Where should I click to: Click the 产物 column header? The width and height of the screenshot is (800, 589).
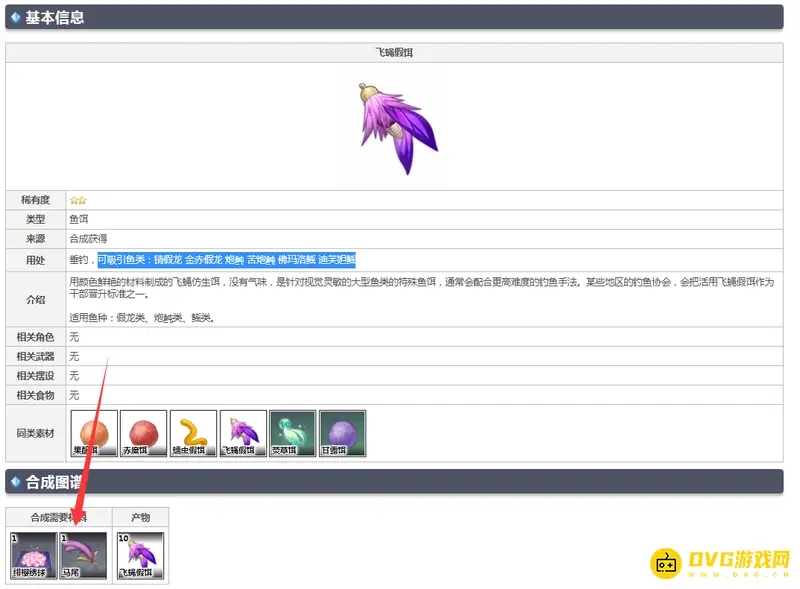click(x=140, y=517)
